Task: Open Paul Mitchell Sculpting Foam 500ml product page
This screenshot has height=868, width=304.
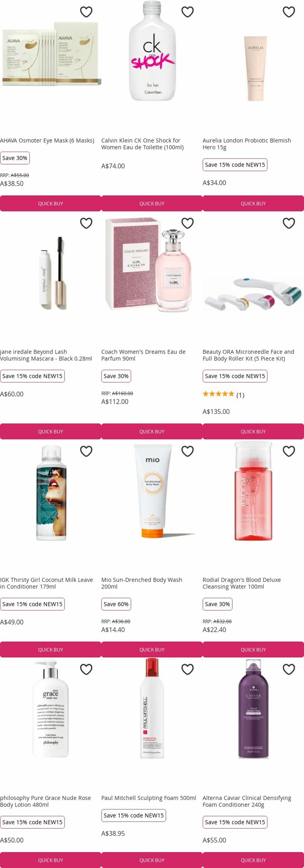Action: 149,798
